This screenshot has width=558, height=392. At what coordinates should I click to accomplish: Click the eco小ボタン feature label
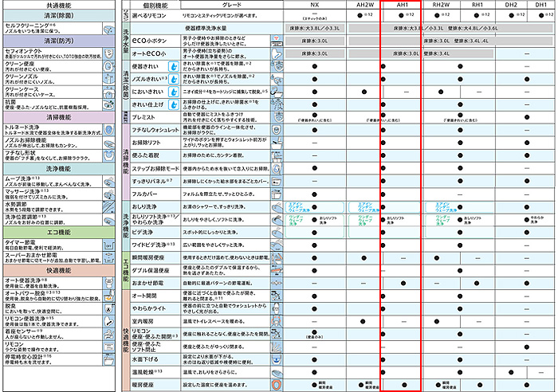pyautogui.click(x=146, y=39)
